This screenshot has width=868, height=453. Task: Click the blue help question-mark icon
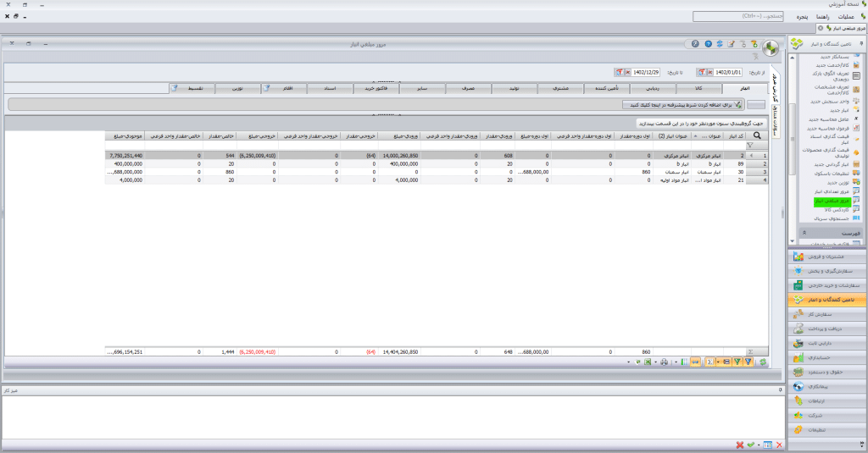(708, 44)
